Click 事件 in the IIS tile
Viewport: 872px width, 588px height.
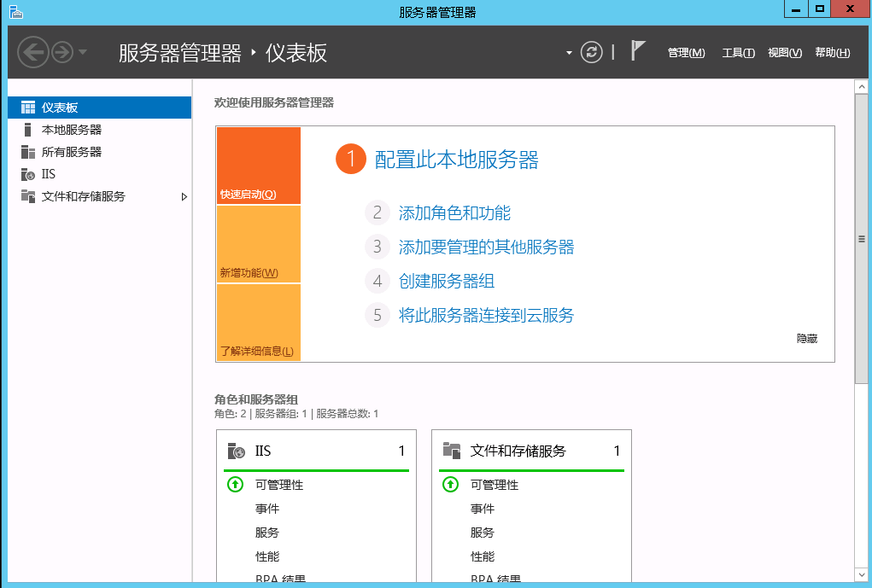pos(267,509)
